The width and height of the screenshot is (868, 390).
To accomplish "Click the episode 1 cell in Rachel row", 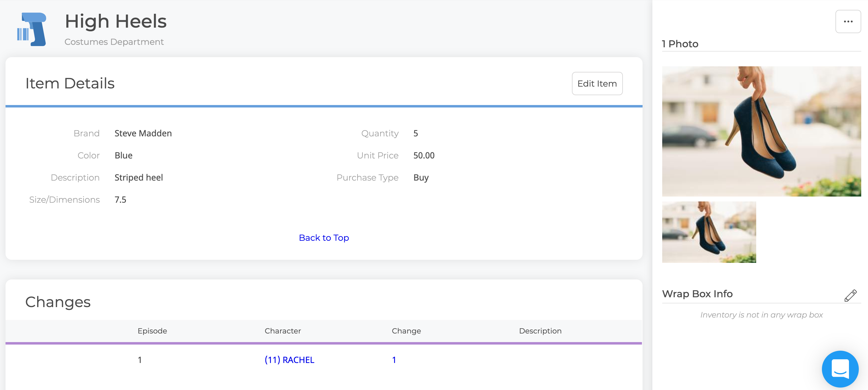I will [139, 360].
